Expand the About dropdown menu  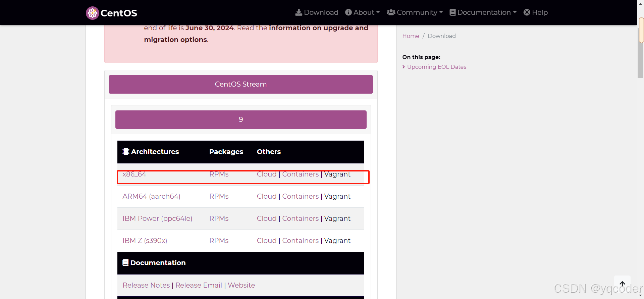(x=363, y=12)
